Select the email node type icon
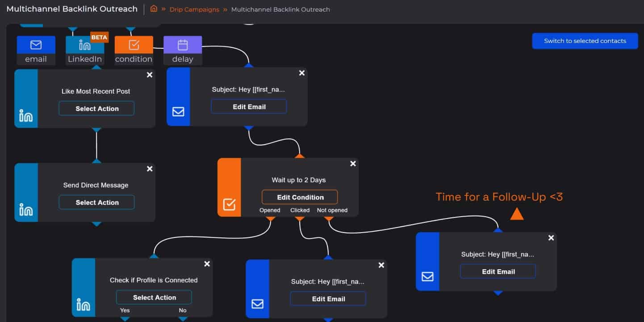The height and width of the screenshot is (322, 644). [x=36, y=45]
